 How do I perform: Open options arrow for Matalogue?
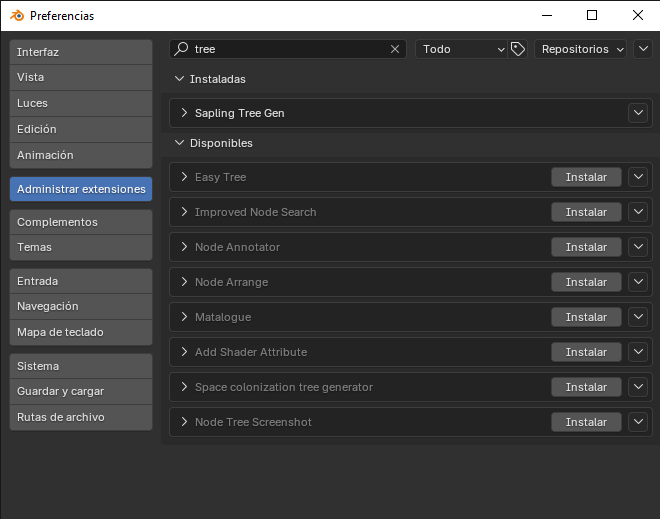click(x=638, y=317)
